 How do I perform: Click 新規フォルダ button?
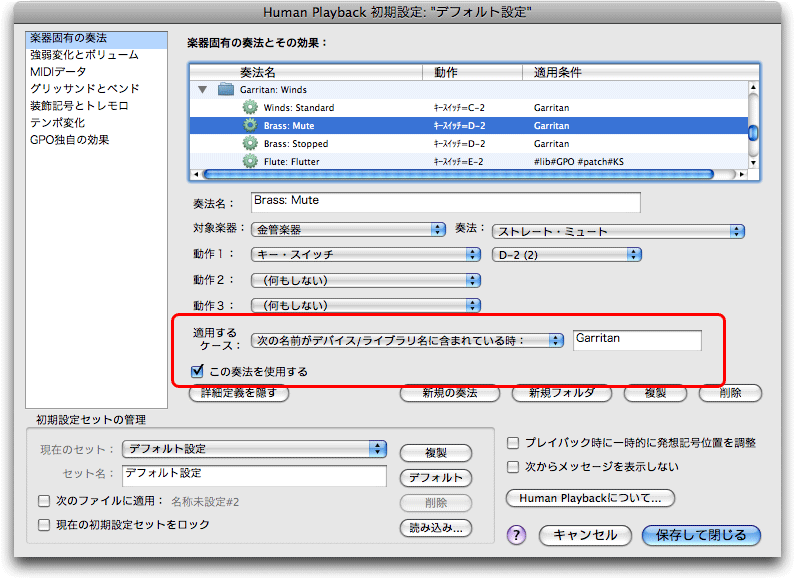pos(561,393)
